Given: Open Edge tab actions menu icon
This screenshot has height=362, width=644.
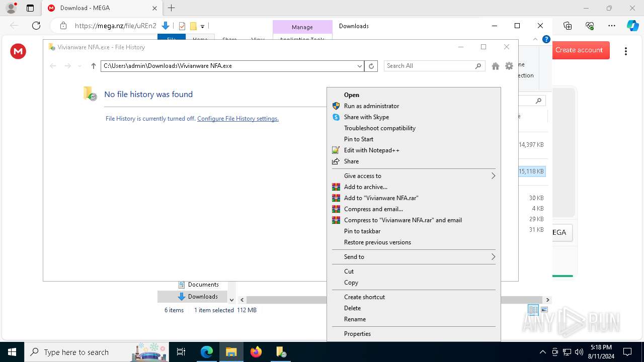Looking at the screenshot, I should [x=30, y=8].
